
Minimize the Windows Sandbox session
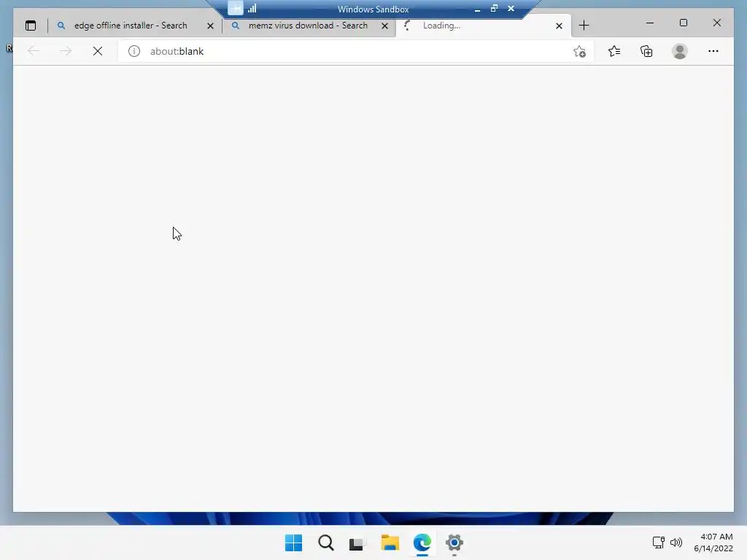477,9
